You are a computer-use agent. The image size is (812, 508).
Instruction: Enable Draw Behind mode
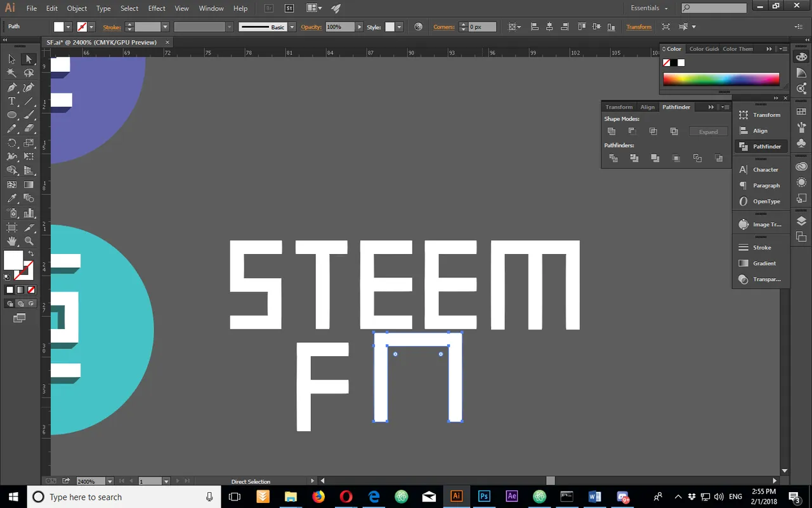click(20, 304)
